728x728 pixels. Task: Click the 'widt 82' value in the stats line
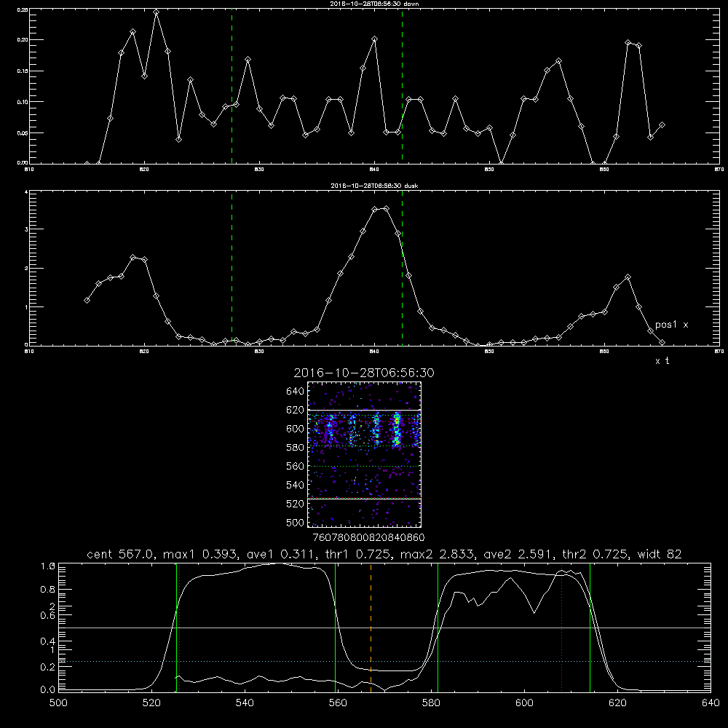coord(660,554)
